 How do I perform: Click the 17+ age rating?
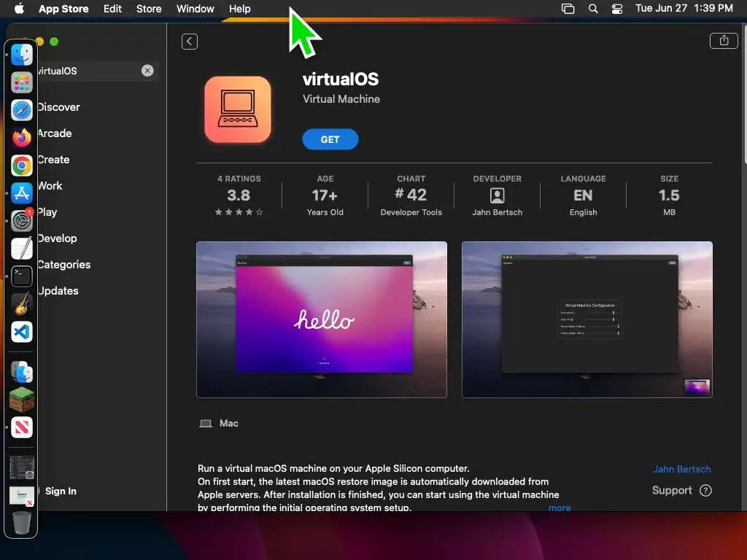pos(325,195)
